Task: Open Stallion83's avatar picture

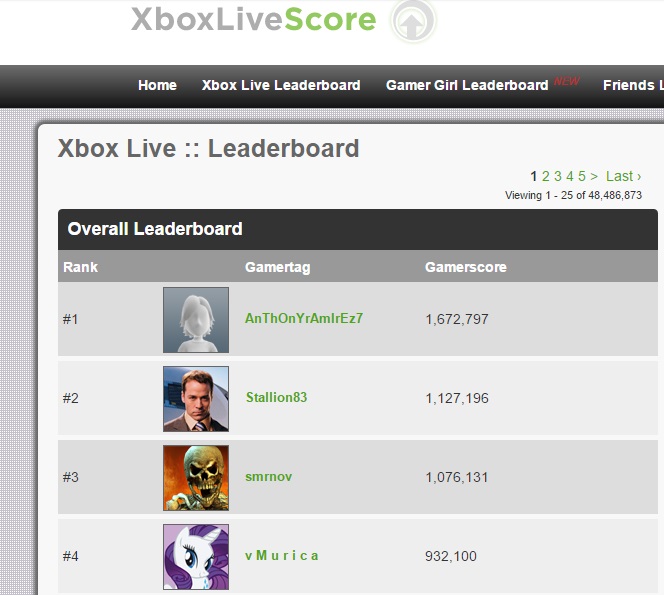Action: click(196, 399)
